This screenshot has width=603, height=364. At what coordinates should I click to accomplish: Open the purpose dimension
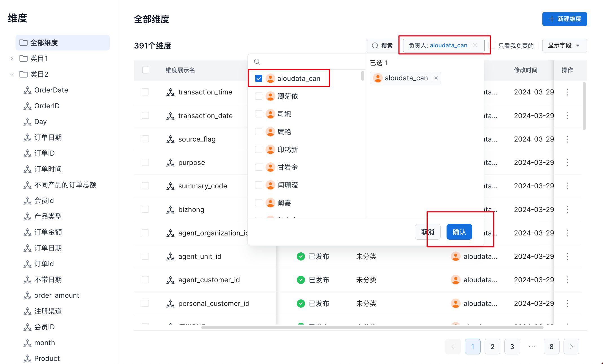coord(191,162)
